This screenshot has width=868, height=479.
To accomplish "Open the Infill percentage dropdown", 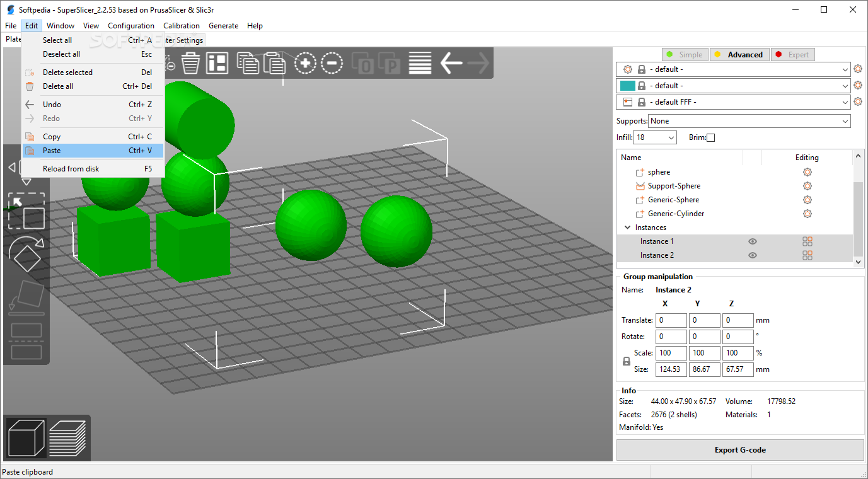I will click(655, 137).
